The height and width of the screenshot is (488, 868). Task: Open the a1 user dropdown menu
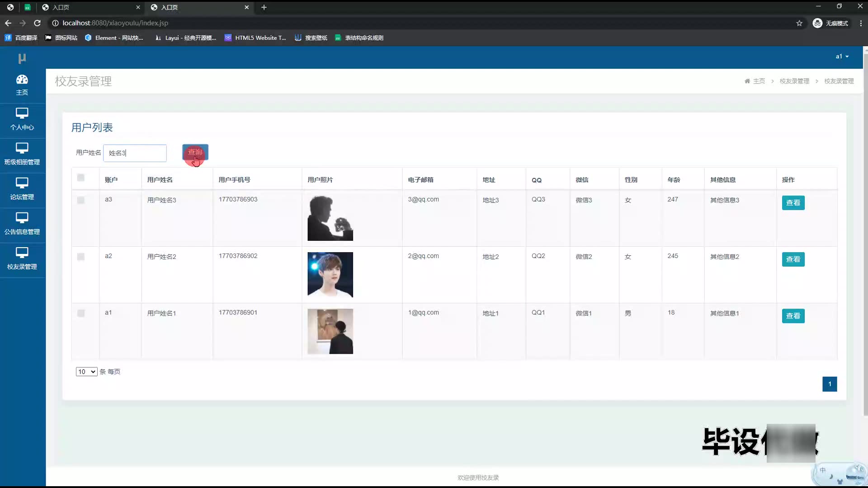coord(842,56)
